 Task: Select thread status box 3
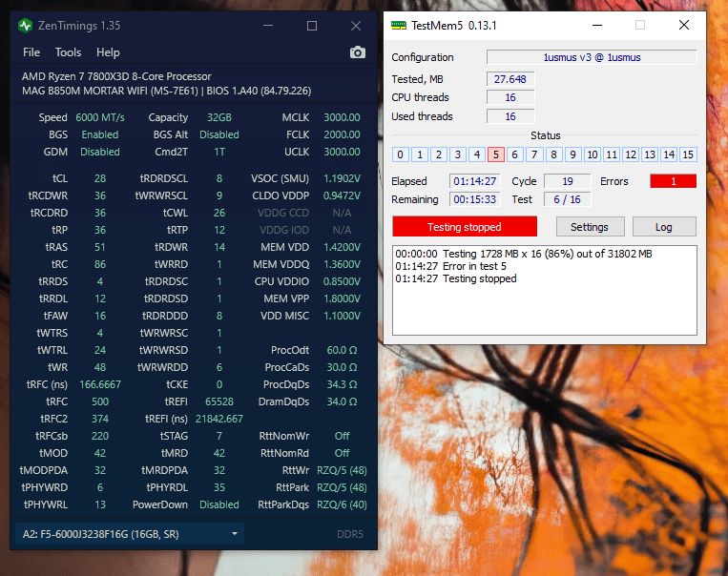click(x=458, y=154)
